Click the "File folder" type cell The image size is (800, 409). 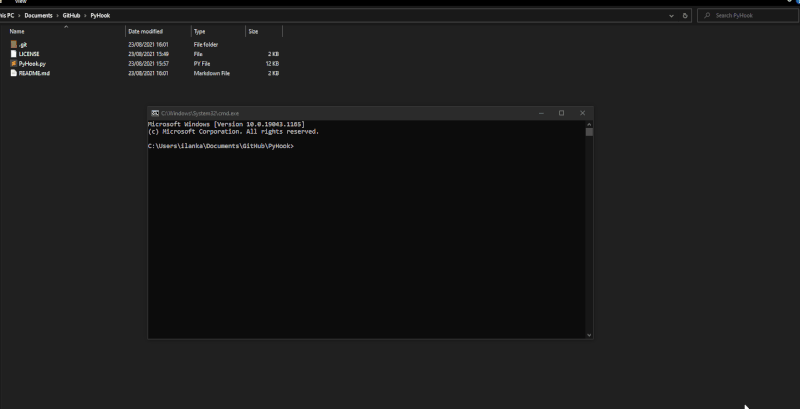(x=206, y=44)
